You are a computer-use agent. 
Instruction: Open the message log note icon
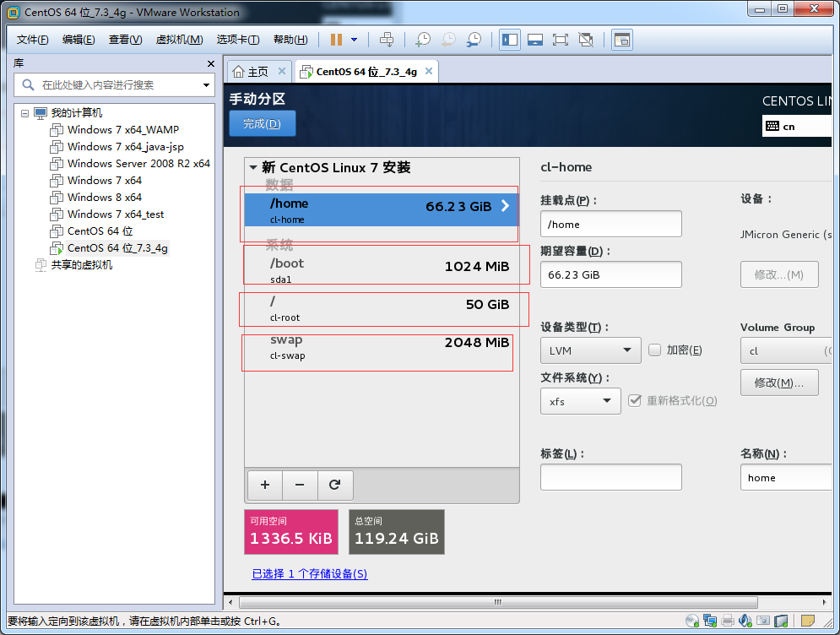click(808, 621)
